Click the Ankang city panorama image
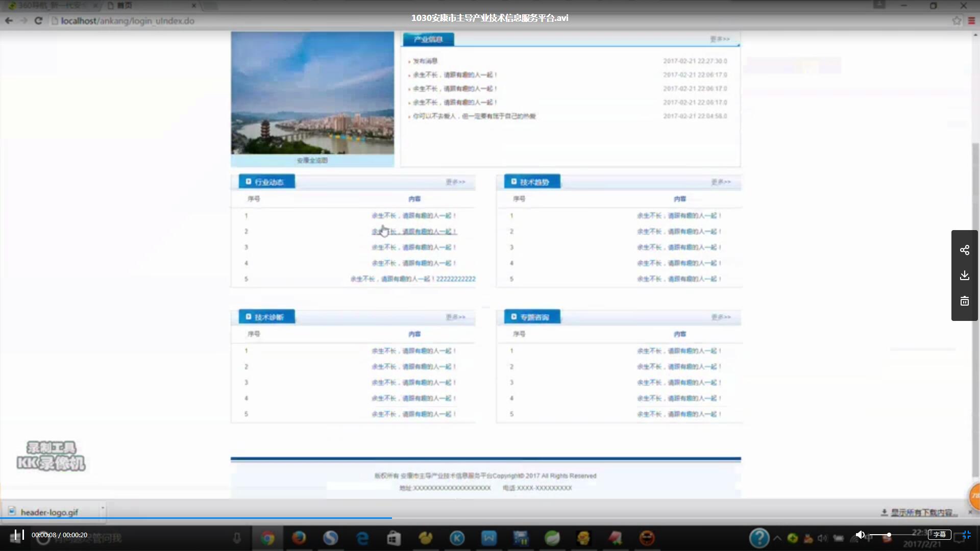Screen dimensions: 980x551 [x=312, y=93]
